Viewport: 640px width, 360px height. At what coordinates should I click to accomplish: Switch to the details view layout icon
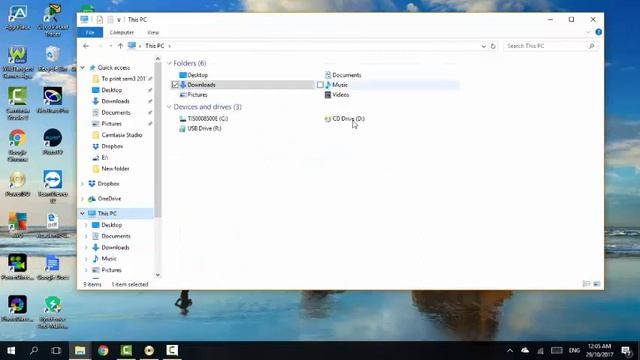pos(587,284)
